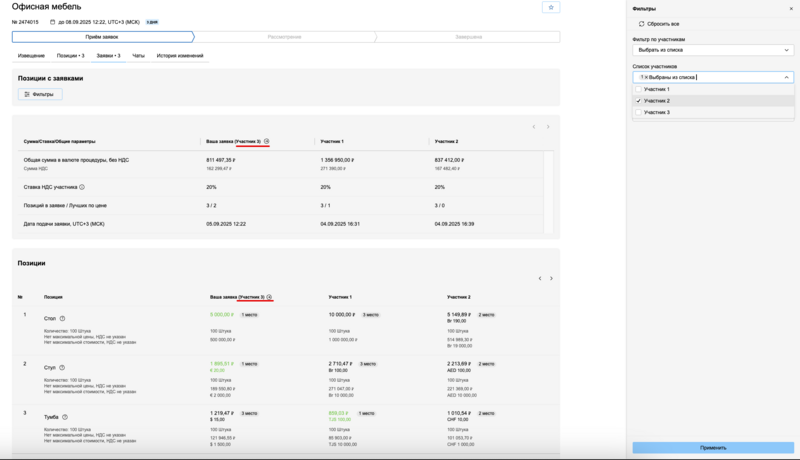This screenshot has height=460, width=800.
Task: Click the help icon next to Тумба
Action: 67,416
